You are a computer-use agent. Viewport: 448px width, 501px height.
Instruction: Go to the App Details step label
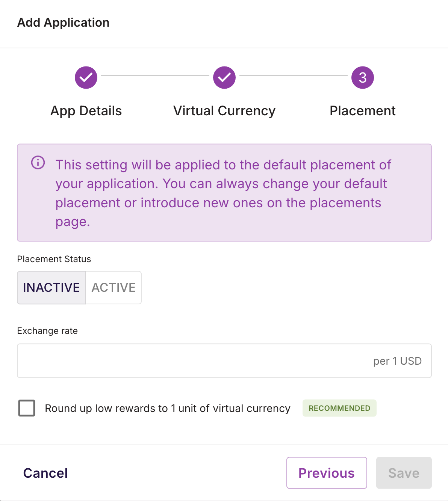click(86, 111)
